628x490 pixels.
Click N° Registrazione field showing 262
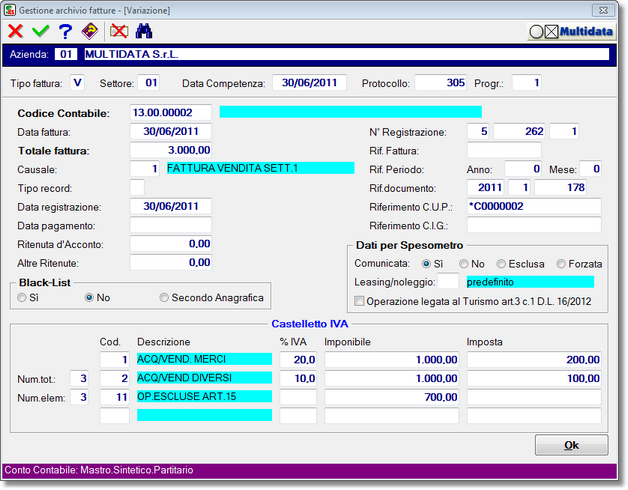point(519,131)
